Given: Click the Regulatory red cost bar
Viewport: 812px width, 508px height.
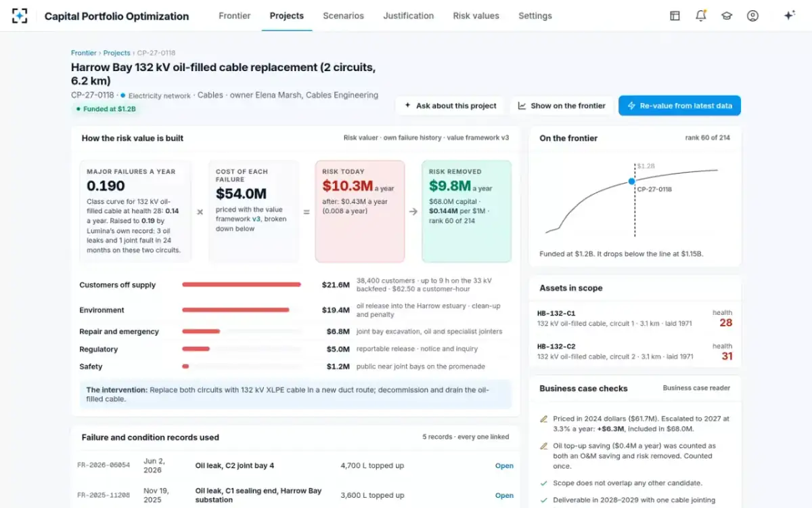Looking at the screenshot, I should [x=196, y=349].
